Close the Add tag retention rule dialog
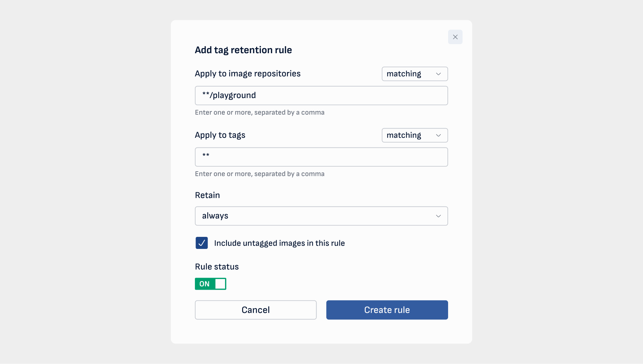 (455, 37)
